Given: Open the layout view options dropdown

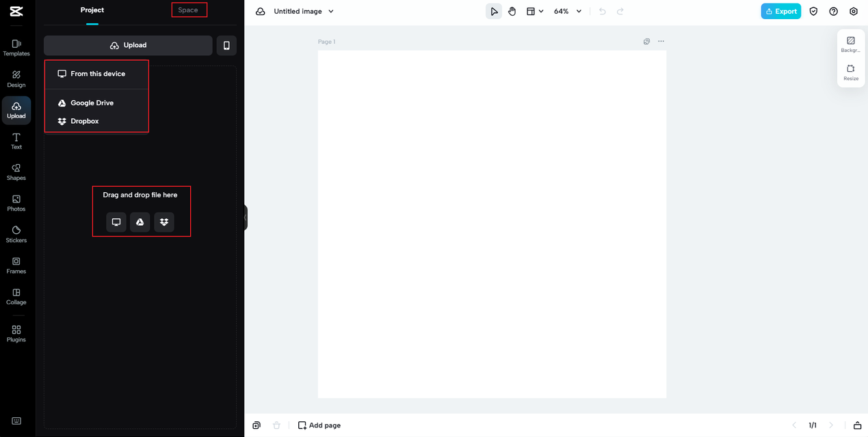Looking at the screenshot, I should point(535,12).
